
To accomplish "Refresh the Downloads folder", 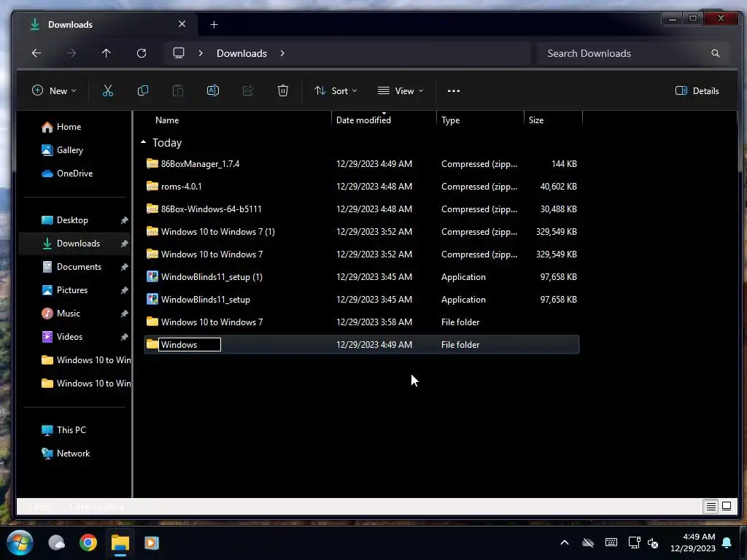I will pyautogui.click(x=142, y=52).
